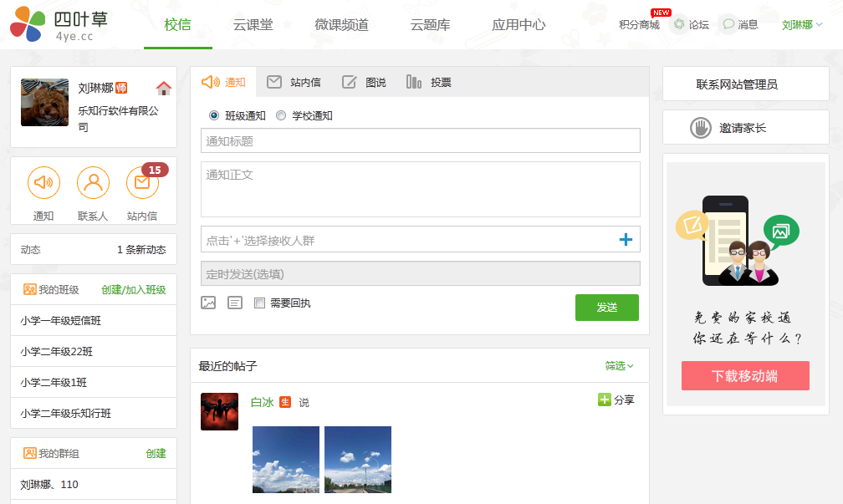Click the 邀请家长 hand icon

click(701, 128)
